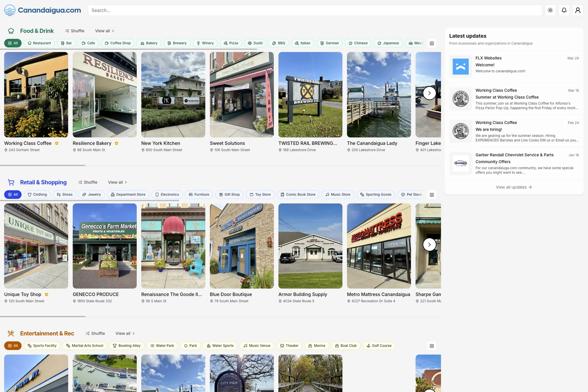Open the grid icon ending the Food & Drink filters

(x=432, y=43)
